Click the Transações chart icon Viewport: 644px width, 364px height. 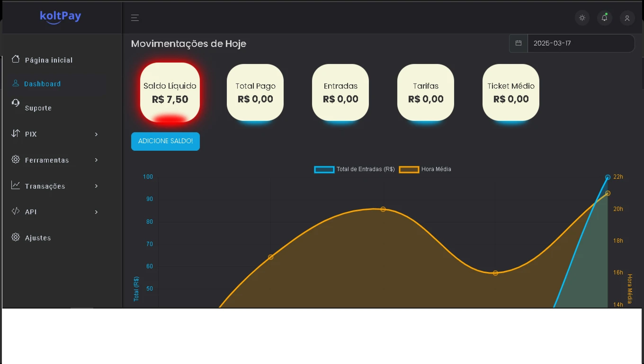point(16,185)
